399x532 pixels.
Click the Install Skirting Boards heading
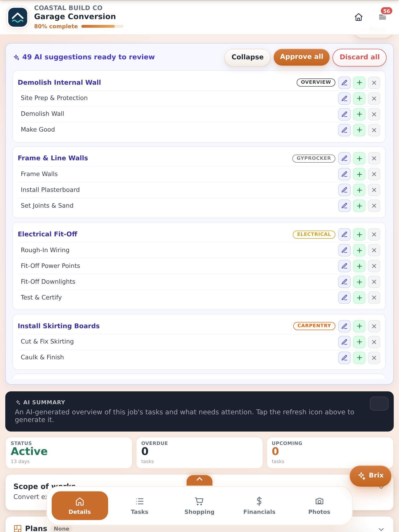pyautogui.click(x=59, y=326)
